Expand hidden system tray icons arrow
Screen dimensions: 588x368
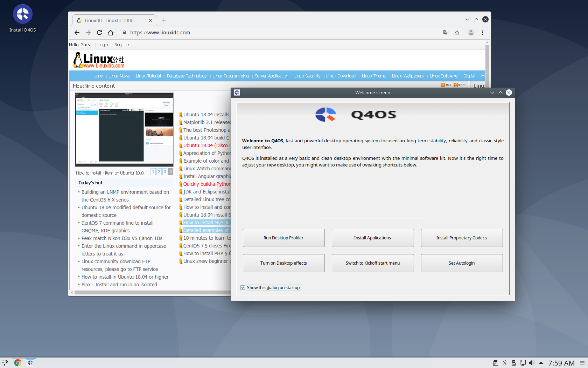pyautogui.click(x=541, y=363)
